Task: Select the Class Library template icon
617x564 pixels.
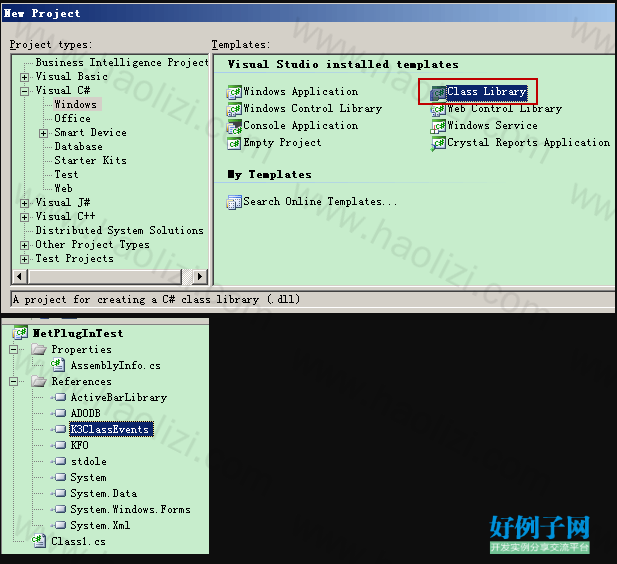Action: (x=438, y=93)
